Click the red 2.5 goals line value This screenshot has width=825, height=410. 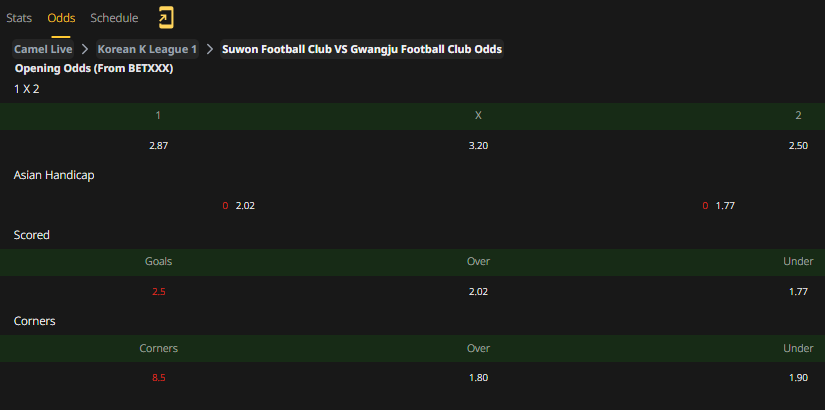(158, 292)
